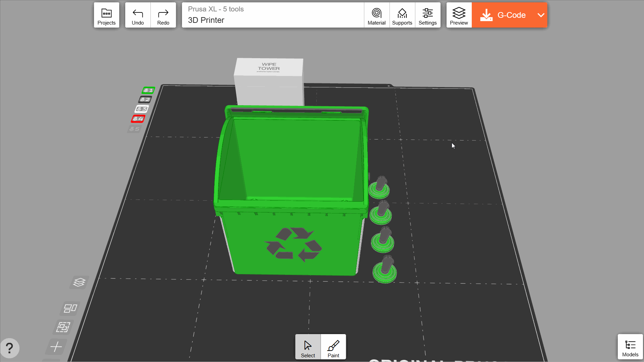Open Material settings
Image resolution: width=644 pixels, height=362 pixels.
[x=376, y=15]
